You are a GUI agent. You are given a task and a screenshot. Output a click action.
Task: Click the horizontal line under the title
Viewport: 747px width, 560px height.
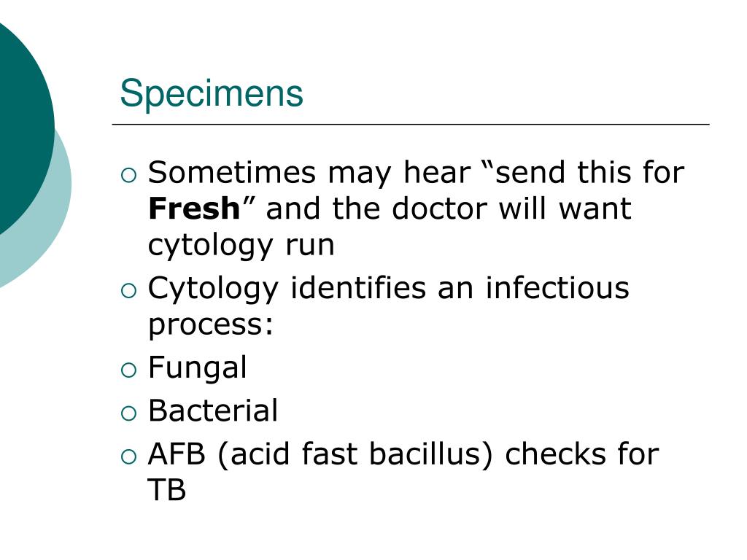coord(411,124)
